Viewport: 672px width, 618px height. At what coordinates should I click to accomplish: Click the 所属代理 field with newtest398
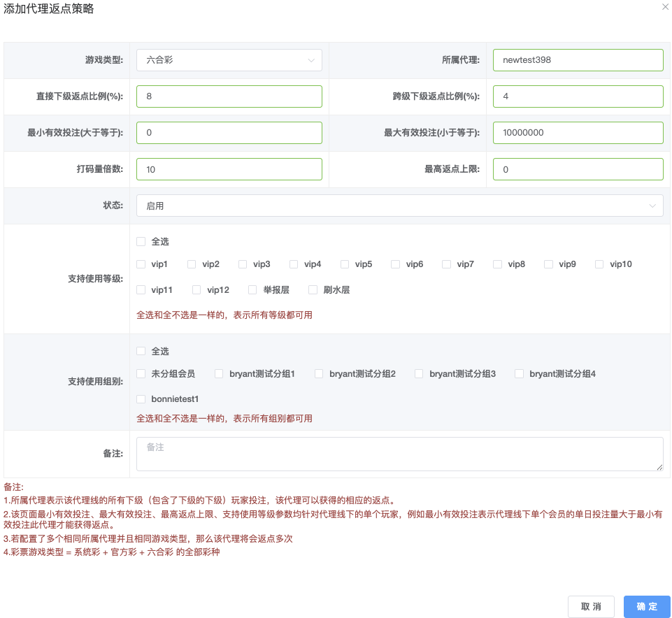[x=578, y=60]
